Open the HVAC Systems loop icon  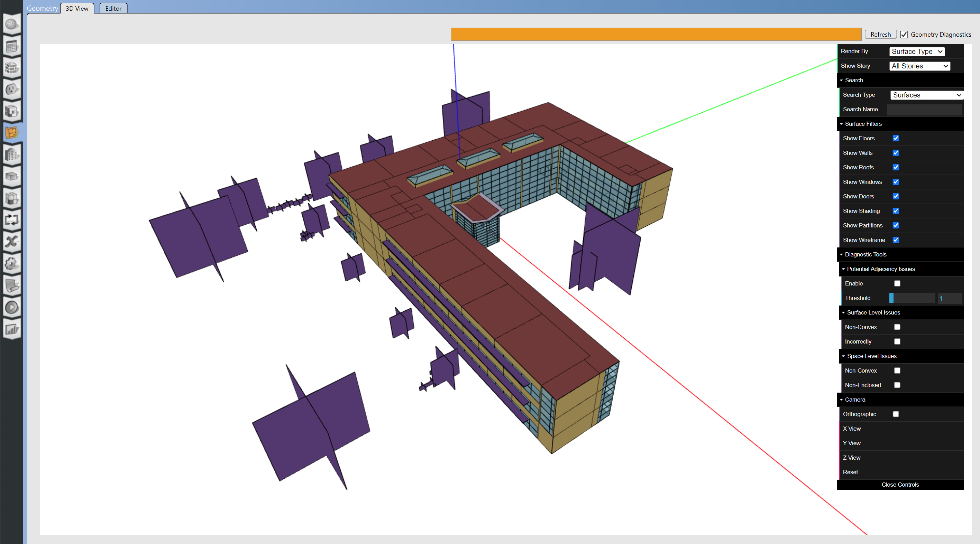(11, 220)
